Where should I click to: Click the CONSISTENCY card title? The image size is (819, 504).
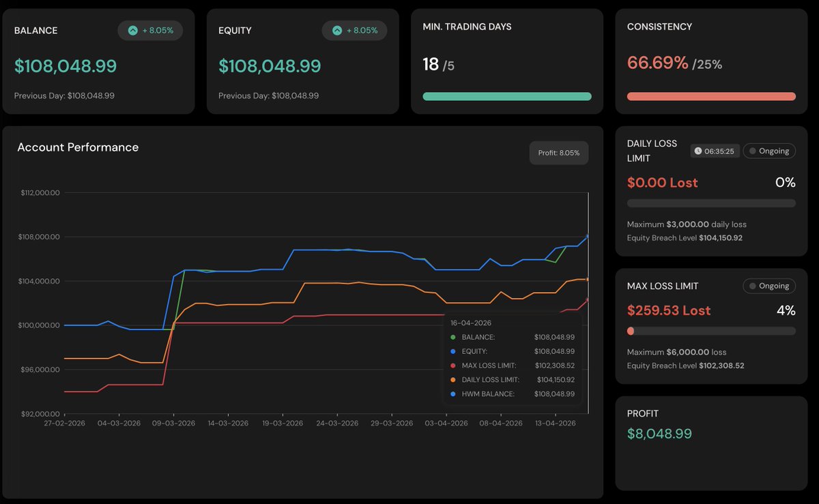659,27
